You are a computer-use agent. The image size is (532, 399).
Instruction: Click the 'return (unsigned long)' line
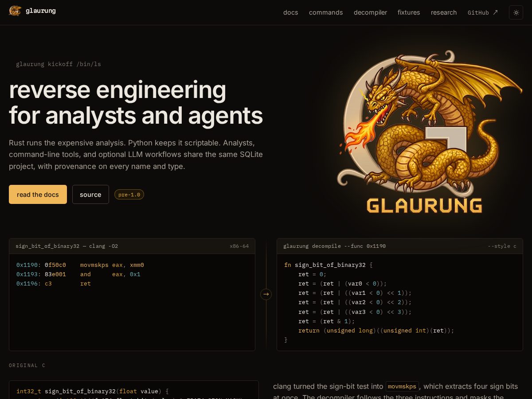click(x=376, y=331)
